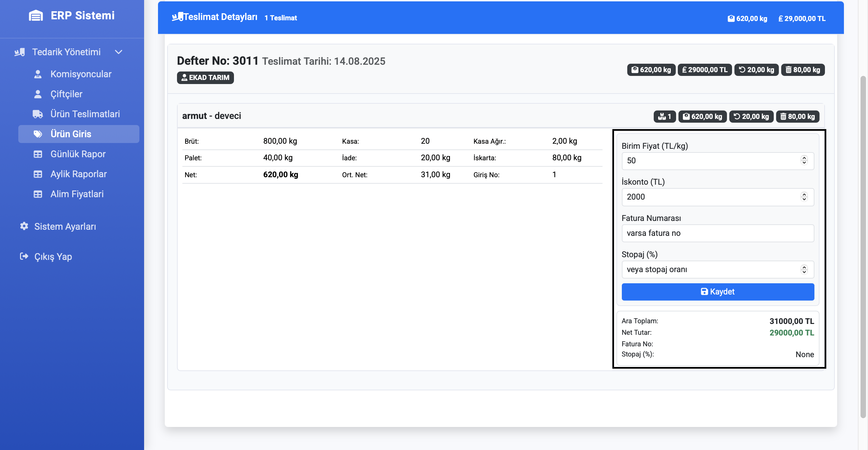Click the Birim Fiyat spinner arrows

(804, 161)
